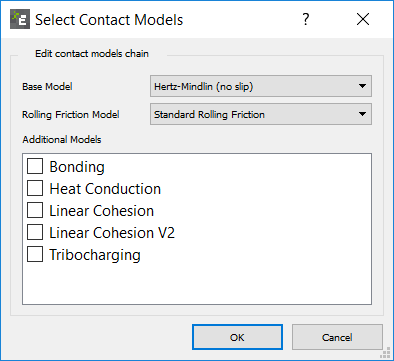Toggle the Linear Cohesion V2 checkbox

35,232
